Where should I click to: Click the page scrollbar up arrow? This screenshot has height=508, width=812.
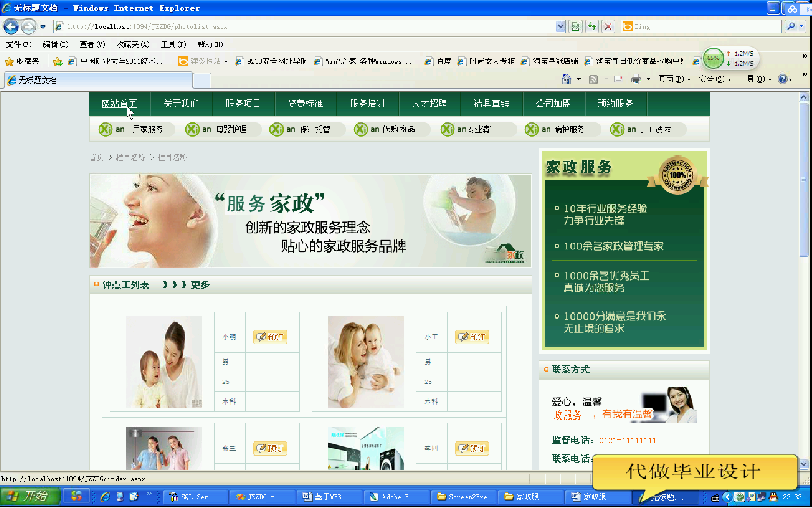pos(803,97)
